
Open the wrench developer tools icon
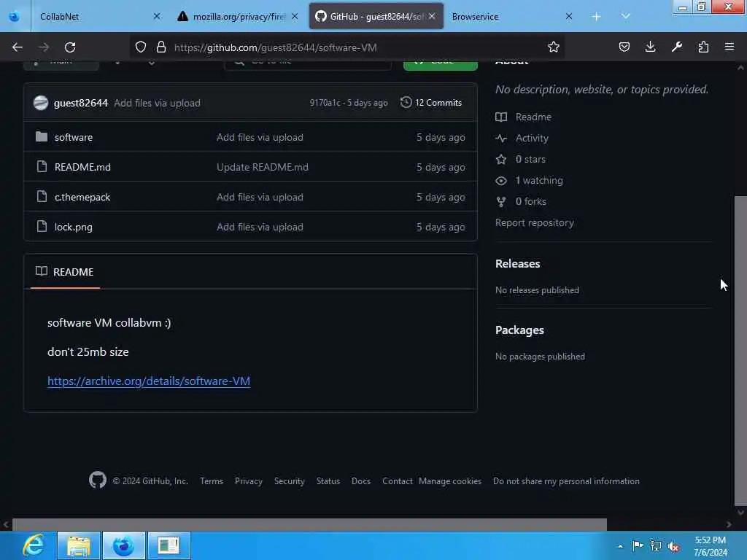(x=676, y=47)
